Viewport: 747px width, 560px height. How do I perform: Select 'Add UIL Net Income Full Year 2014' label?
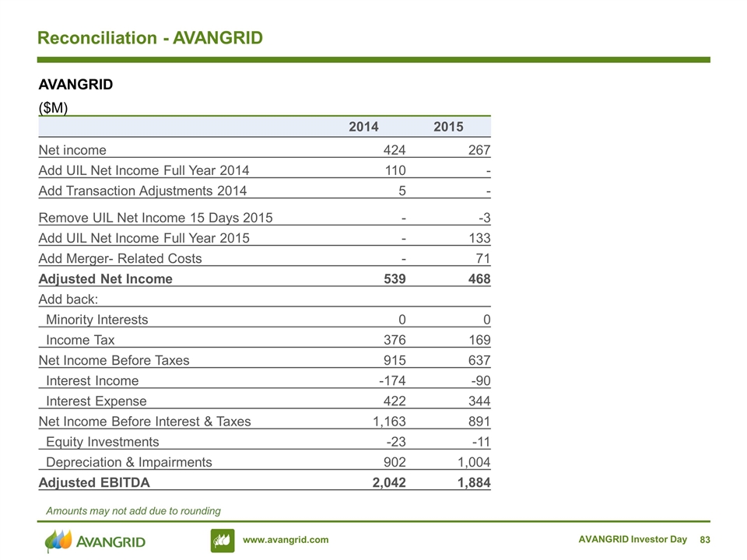(144, 170)
